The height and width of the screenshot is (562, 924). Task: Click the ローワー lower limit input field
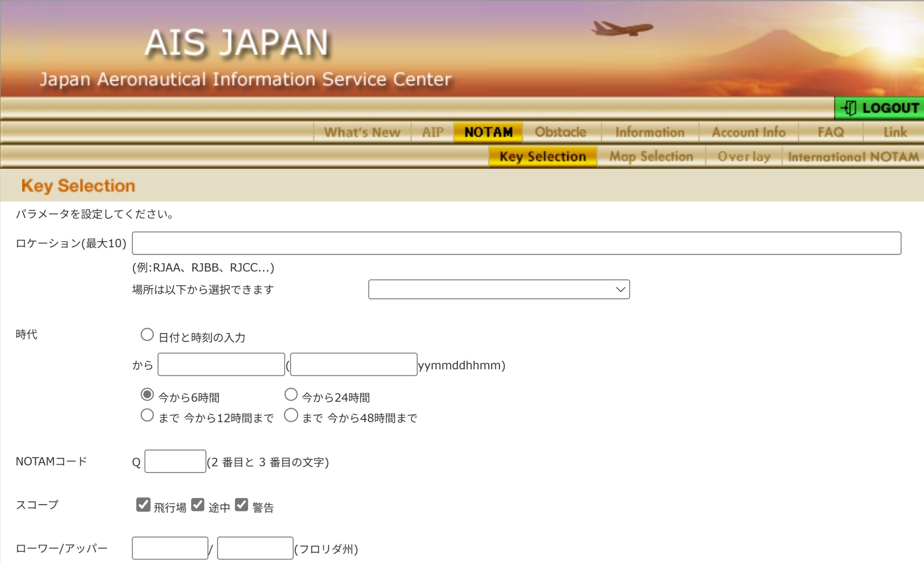[170, 548]
